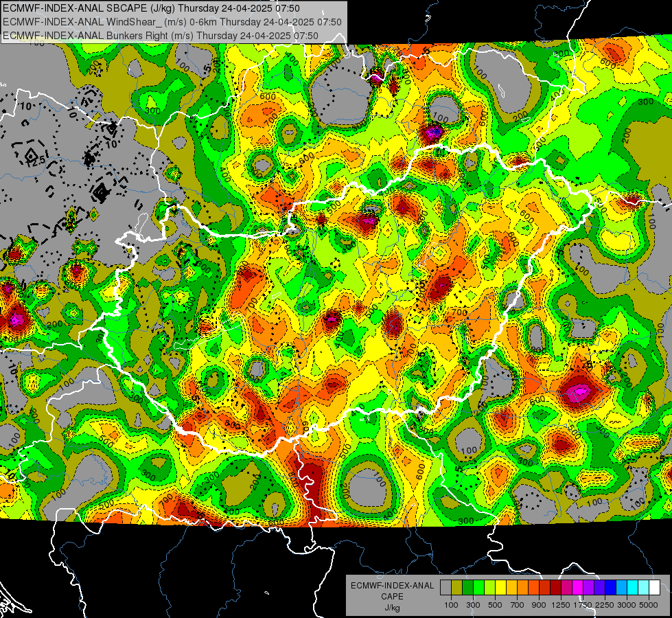The width and height of the screenshot is (672, 618).
Task: Select the bright green legend swatch
Action: (478, 587)
